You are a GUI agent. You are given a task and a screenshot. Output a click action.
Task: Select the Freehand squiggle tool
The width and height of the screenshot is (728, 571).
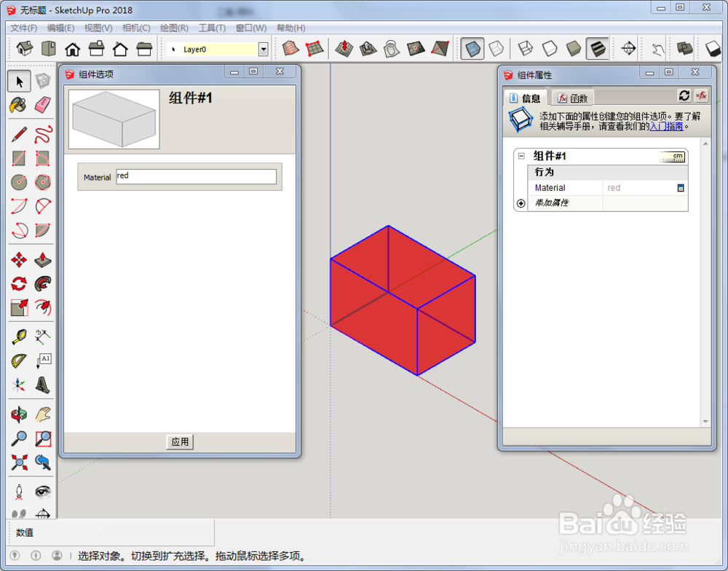click(x=43, y=135)
